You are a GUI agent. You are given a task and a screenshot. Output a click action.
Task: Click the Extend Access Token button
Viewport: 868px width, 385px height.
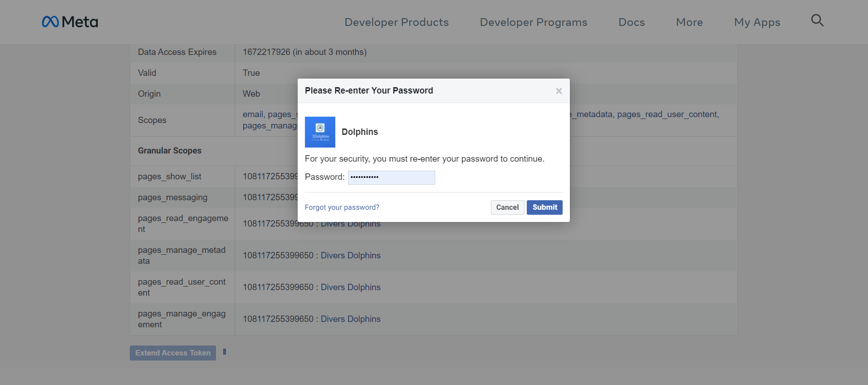tap(172, 353)
